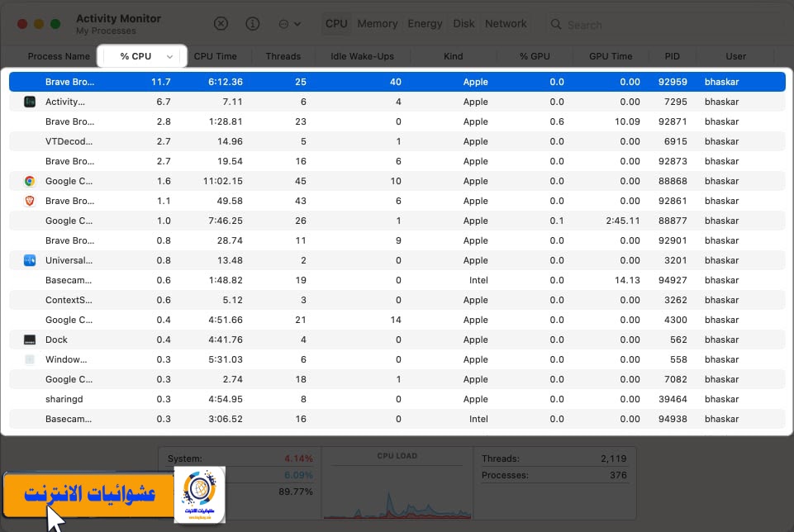
Task: Click the WindowServer process icon
Action: pos(30,359)
